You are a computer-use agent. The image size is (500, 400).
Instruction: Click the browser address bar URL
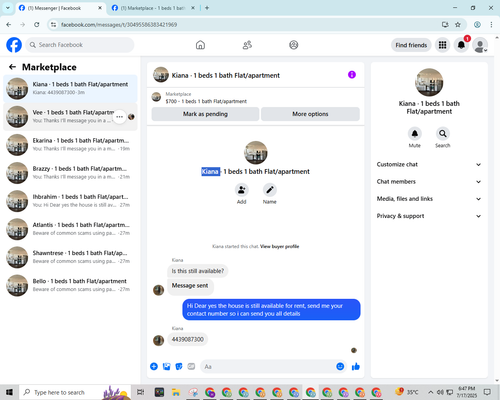[x=119, y=25]
